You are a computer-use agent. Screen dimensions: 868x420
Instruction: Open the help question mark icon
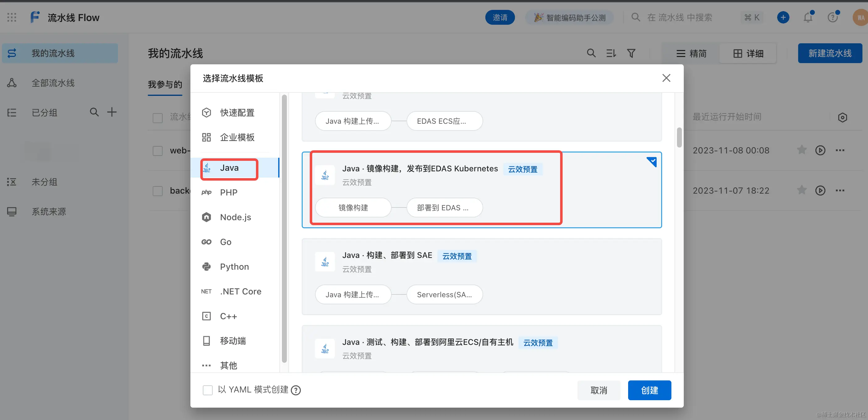[833, 17]
